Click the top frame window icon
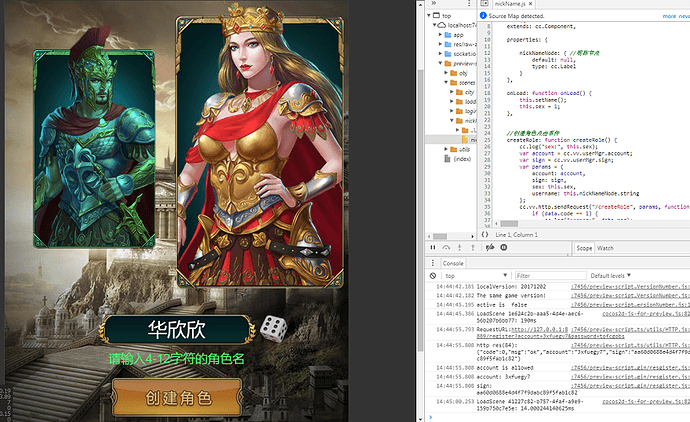This screenshot has width=690, height=422. coord(437,15)
